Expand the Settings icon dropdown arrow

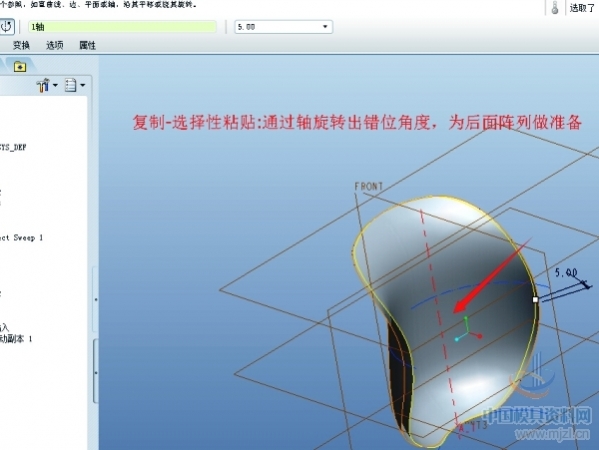point(55,85)
